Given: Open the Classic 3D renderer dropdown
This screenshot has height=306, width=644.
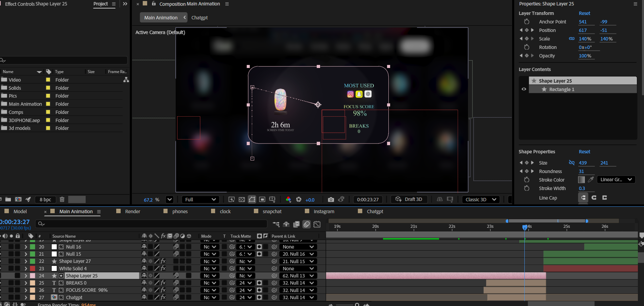Looking at the screenshot, I should (481, 200).
